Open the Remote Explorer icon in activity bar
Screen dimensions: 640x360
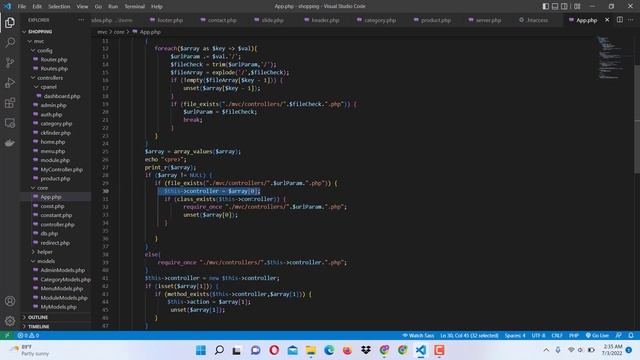click(10, 123)
